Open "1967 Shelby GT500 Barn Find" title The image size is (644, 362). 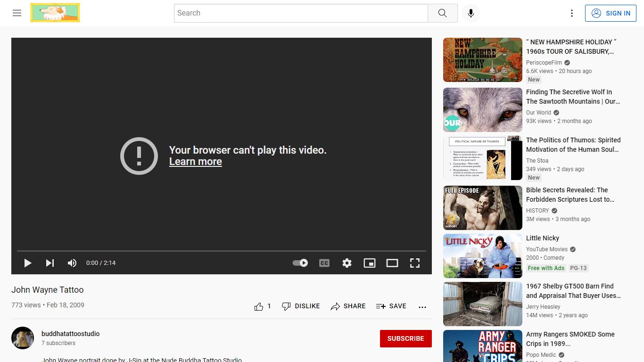574,291
